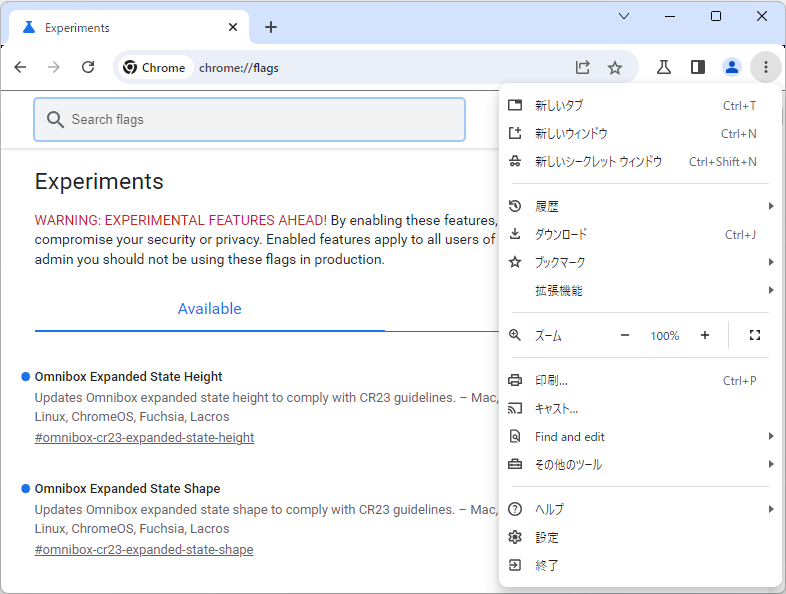This screenshot has width=786, height=594.
Task: Select 新しいタブ menu item
Action: (630, 105)
